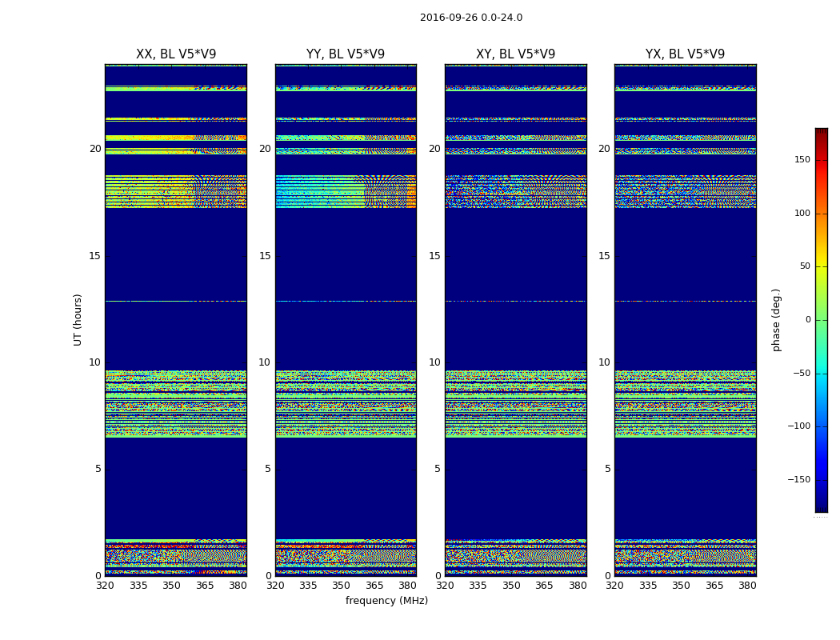Click the "YY, BL V5*V9" panel title
The image size is (840, 640).
click(x=346, y=54)
